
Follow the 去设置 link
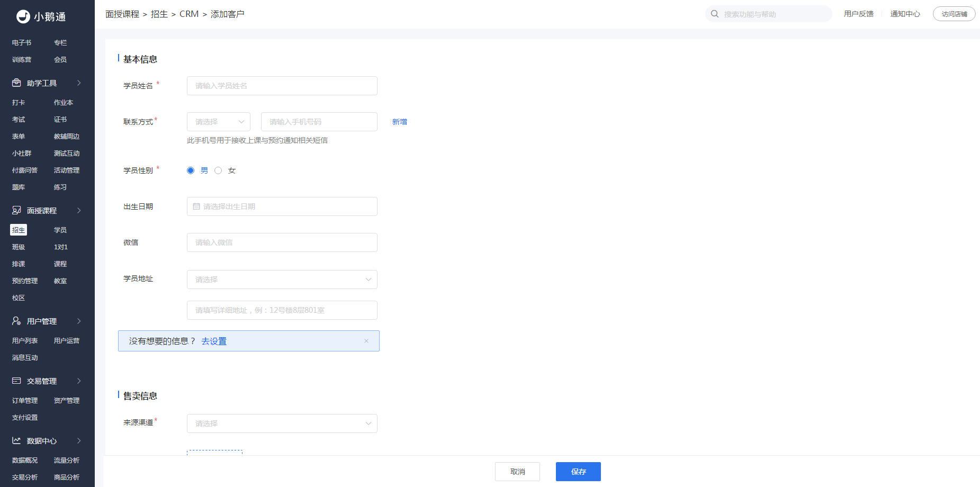pos(214,341)
